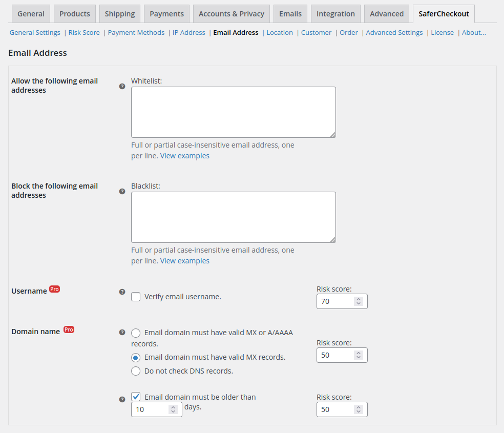Click 'Block the following email addresses' label
Screen dimensions: 504x433
[x=55, y=191]
